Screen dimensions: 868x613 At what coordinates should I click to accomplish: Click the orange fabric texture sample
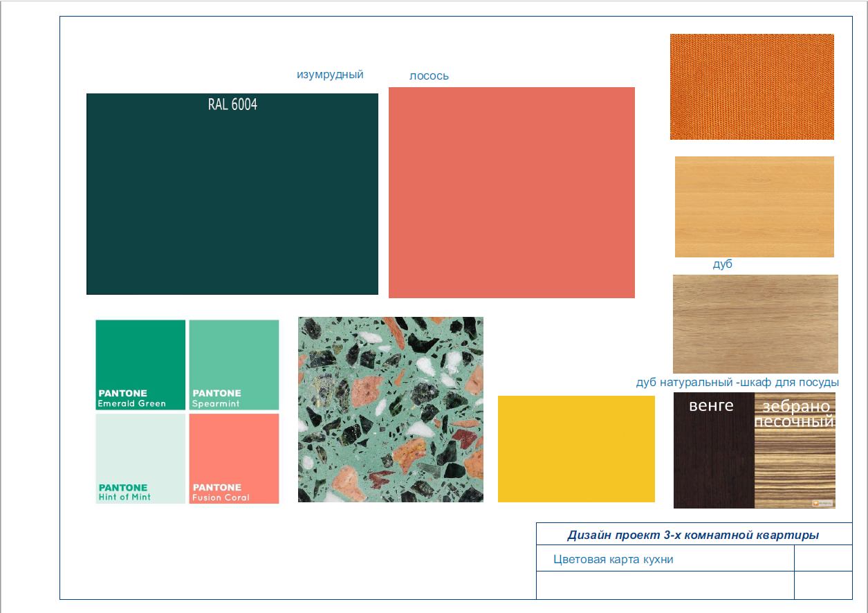pos(752,86)
